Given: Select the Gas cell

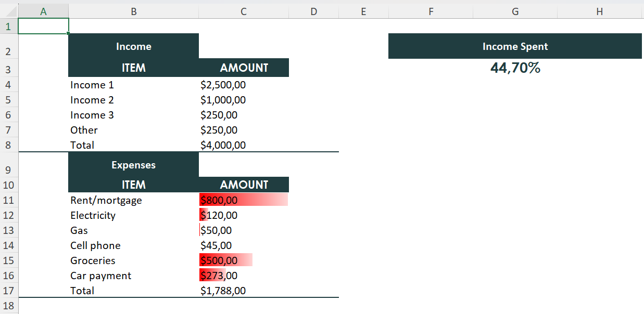Looking at the screenshot, I should [x=133, y=230].
